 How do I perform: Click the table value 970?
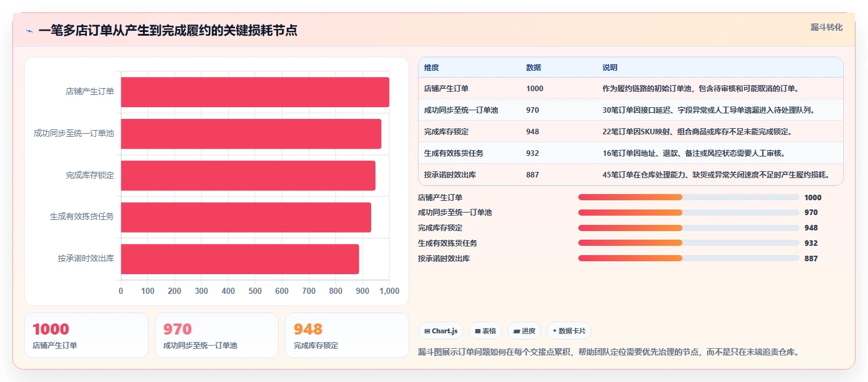pyautogui.click(x=533, y=110)
